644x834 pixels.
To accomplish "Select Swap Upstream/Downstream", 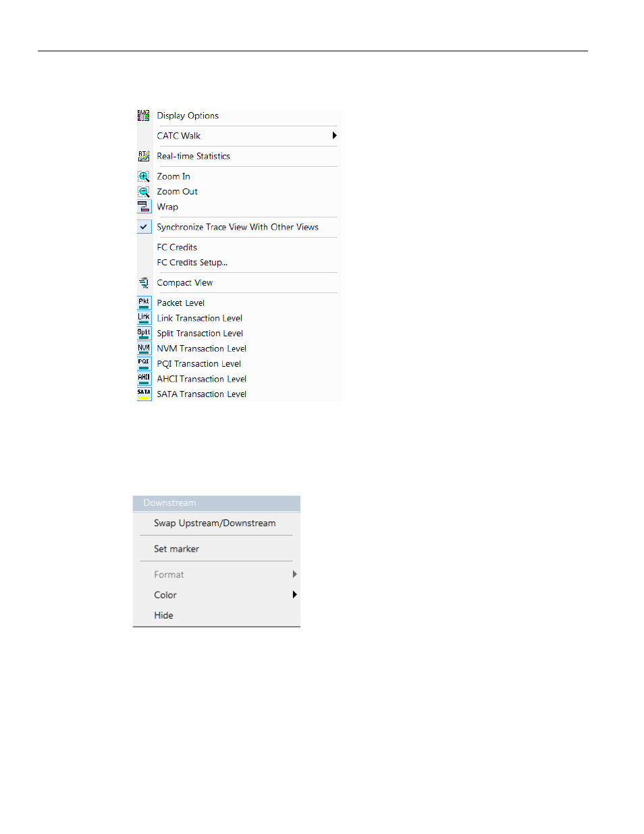I will 215,523.
